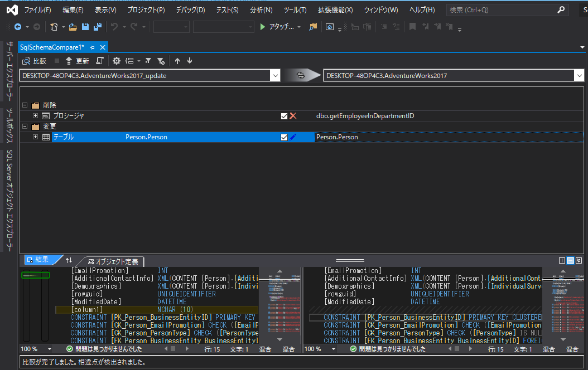Go to previous difference with the up arrow
588x370 pixels.
177,61
